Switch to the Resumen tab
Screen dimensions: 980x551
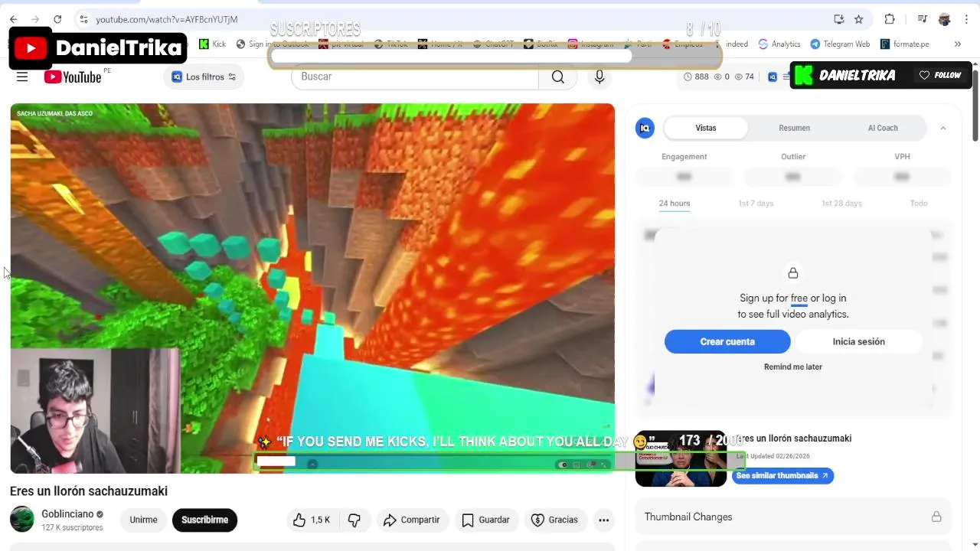pyautogui.click(x=795, y=128)
